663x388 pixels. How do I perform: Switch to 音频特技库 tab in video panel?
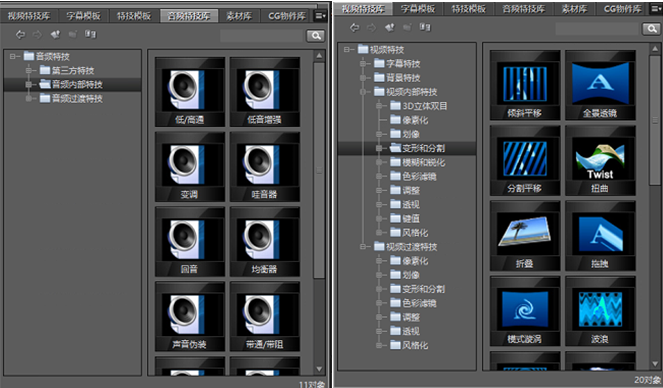click(x=523, y=8)
